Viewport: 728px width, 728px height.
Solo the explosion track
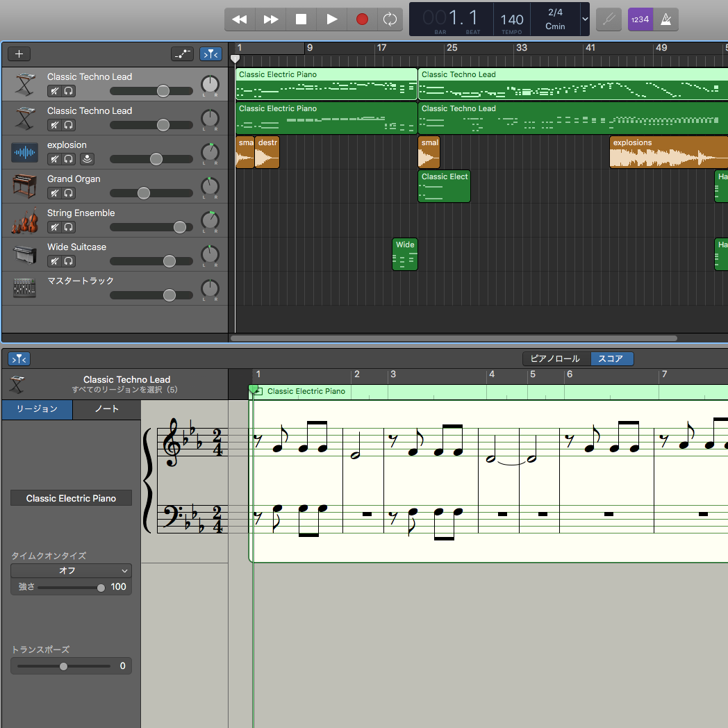coord(68,159)
